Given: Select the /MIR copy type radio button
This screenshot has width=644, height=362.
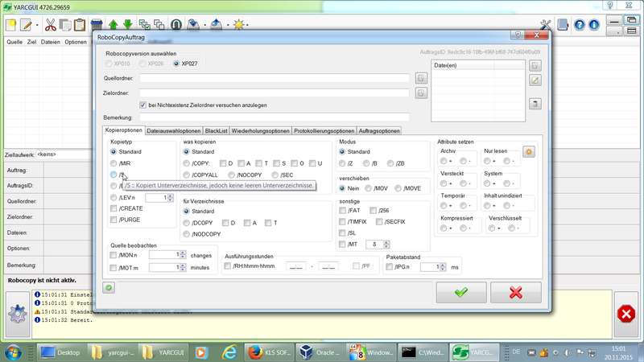Looking at the screenshot, I should click(x=114, y=162).
